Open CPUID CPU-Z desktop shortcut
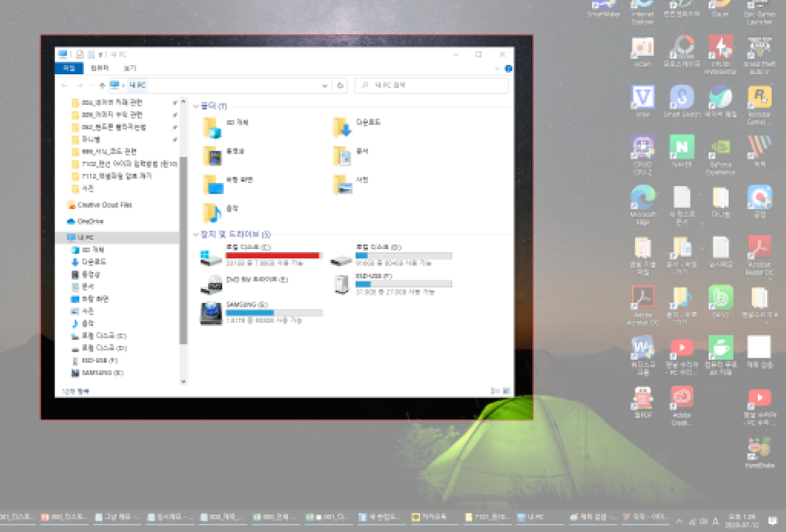The width and height of the screenshot is (786, 532). tap(643, 155)
